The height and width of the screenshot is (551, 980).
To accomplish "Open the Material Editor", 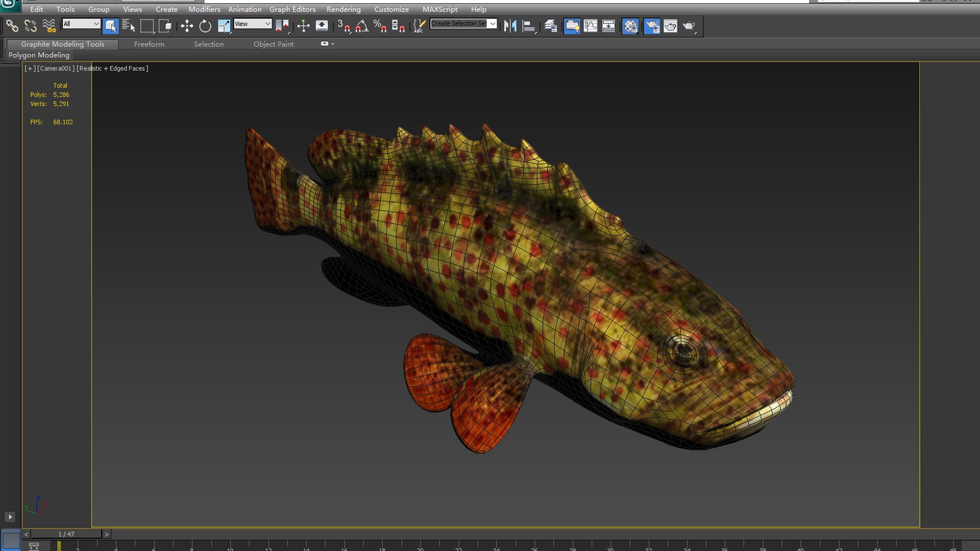I will click(x=630, y=26).
